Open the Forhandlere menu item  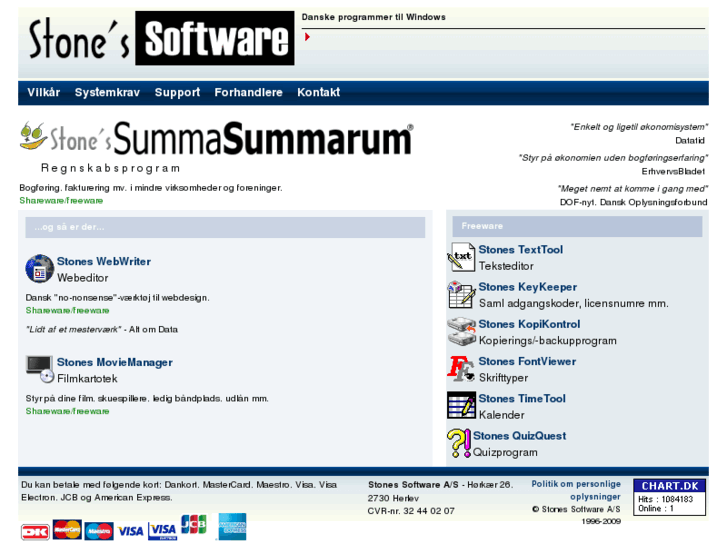(248, 92)
